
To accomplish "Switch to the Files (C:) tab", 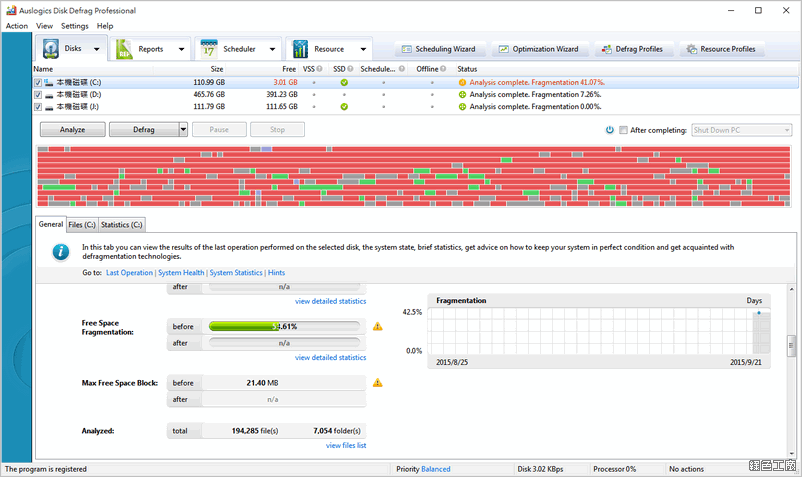I will click(82, 224).
